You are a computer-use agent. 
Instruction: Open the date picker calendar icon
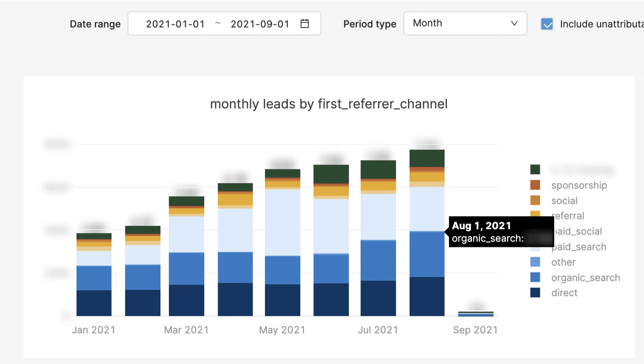point(304,23)
